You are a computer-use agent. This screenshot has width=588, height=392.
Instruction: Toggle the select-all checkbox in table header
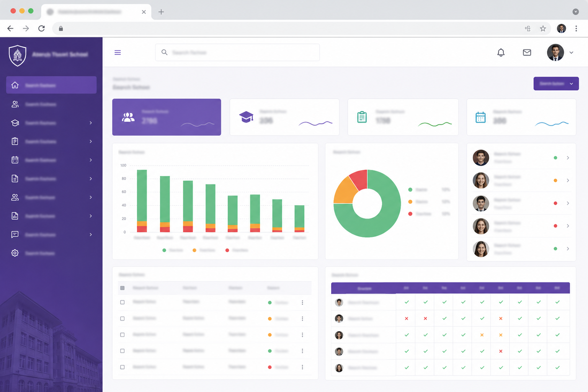[122, 288]
